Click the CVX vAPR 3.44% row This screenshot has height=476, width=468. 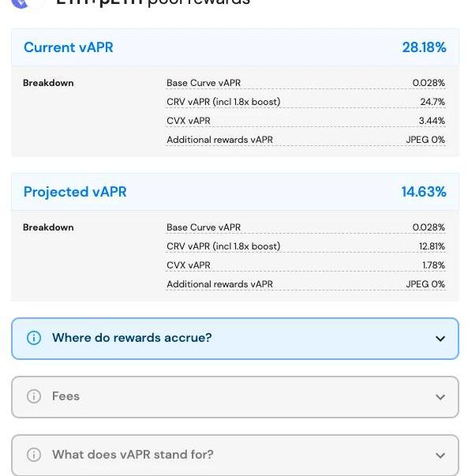point(305,121)
